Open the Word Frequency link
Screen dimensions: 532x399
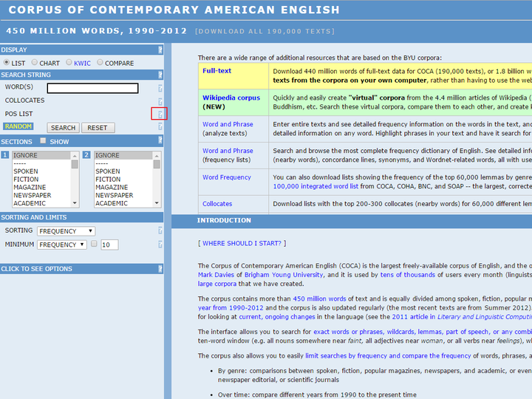click(227, 177)
